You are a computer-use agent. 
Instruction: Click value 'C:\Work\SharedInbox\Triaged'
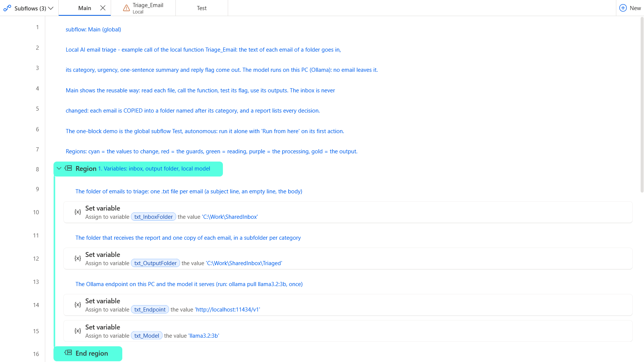244,263
